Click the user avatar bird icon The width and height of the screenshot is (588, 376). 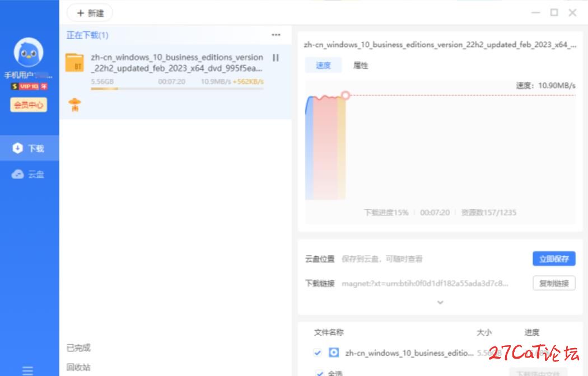(29, 52)
